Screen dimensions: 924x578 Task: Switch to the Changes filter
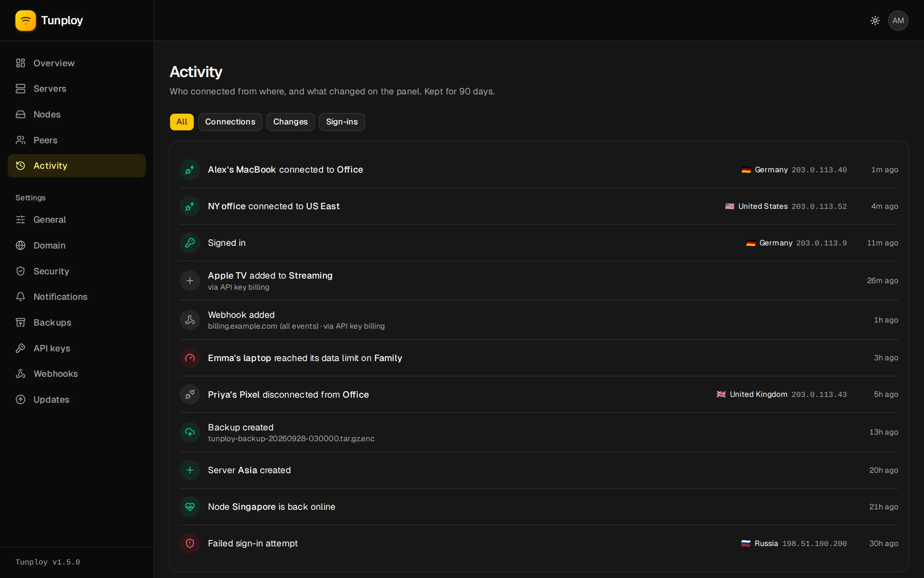[290, 122]
